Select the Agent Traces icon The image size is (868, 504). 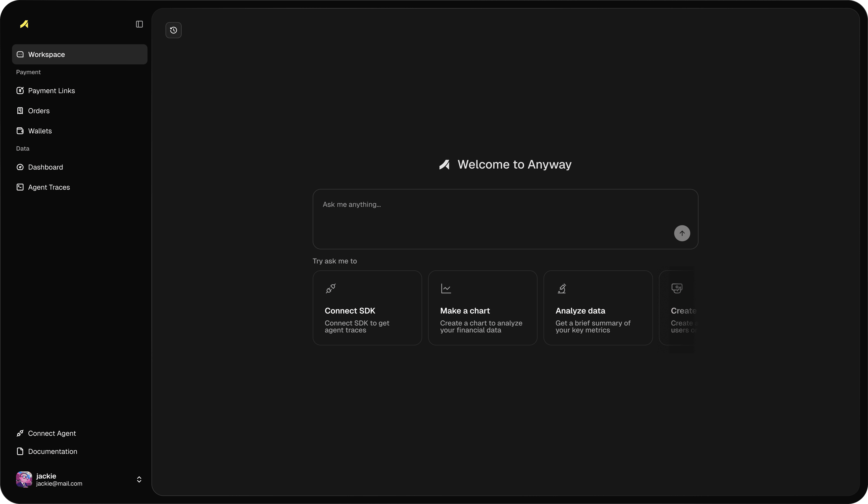click(20, 187)
